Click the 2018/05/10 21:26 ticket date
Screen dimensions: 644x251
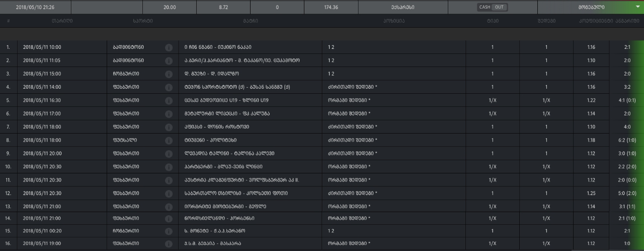35,7
